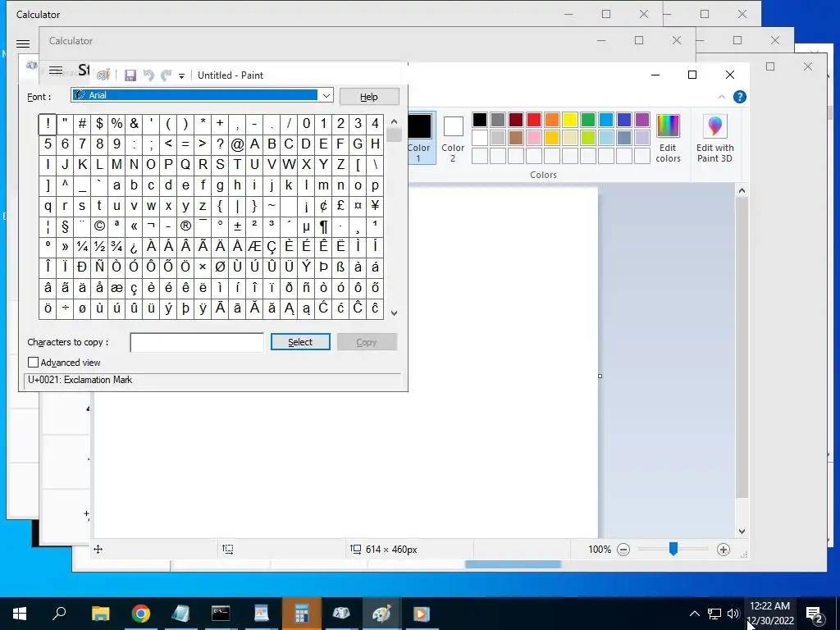
Task: Move the Paint zoom slider handle
Action: coord(673,549)
